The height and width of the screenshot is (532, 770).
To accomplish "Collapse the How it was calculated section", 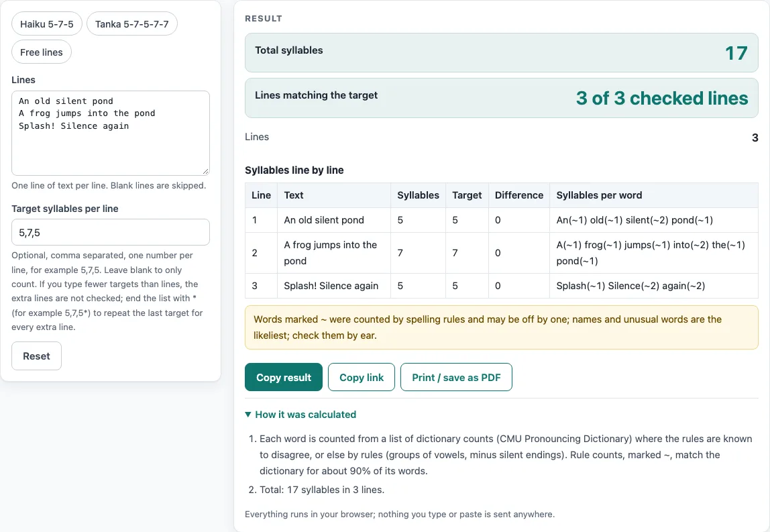I will (300, 415).
